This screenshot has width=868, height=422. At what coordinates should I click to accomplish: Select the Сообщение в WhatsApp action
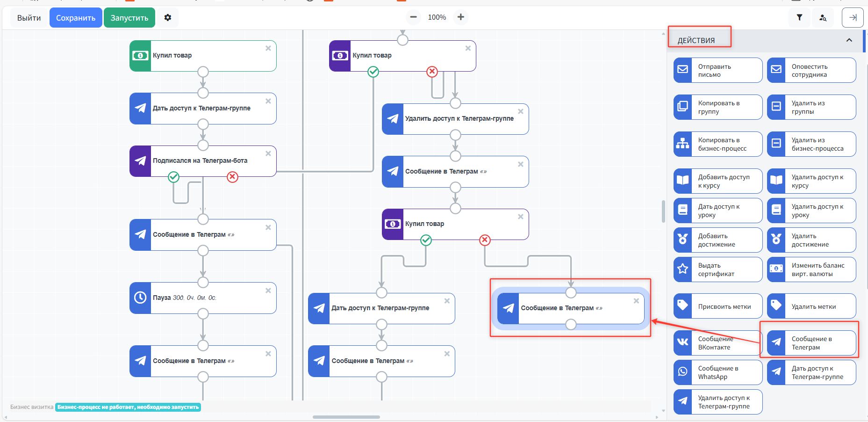717,372
